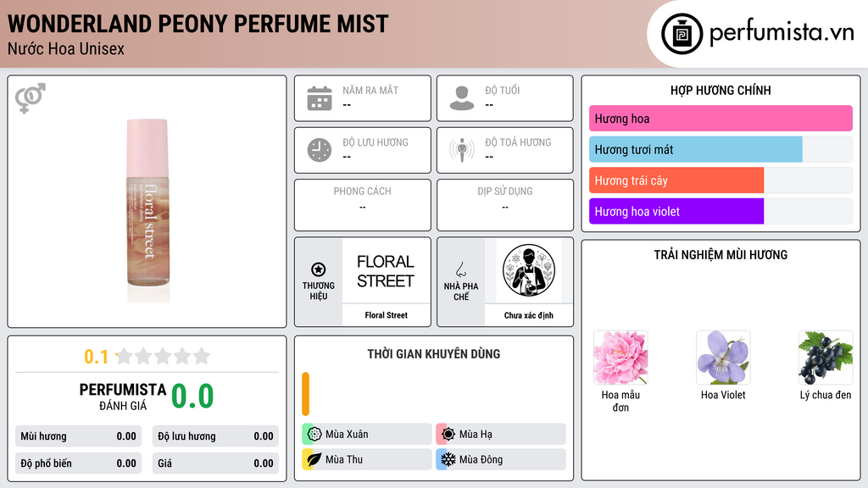
Task: Click the snowflake icon next to Mùa Đông
Action: tap(448, 459)
